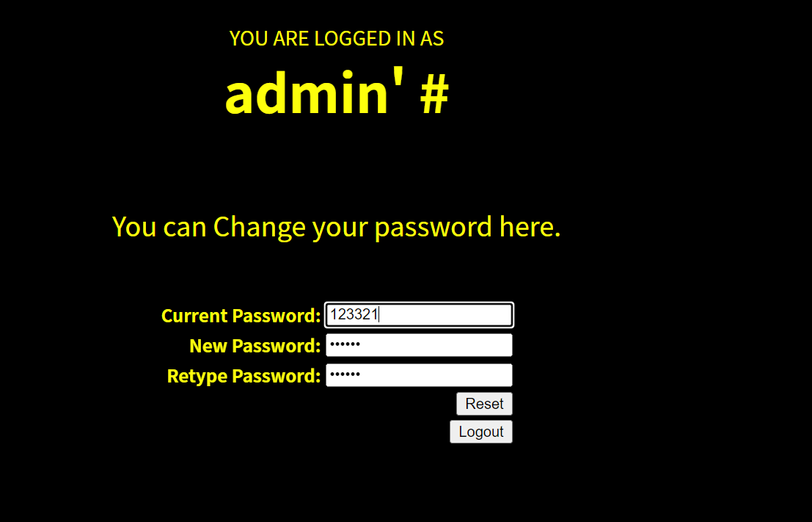This screenshot has height=522, width=812.
Task: Activate the Retype Password input field
Action: pyautogui.click(x=419, y=375)
